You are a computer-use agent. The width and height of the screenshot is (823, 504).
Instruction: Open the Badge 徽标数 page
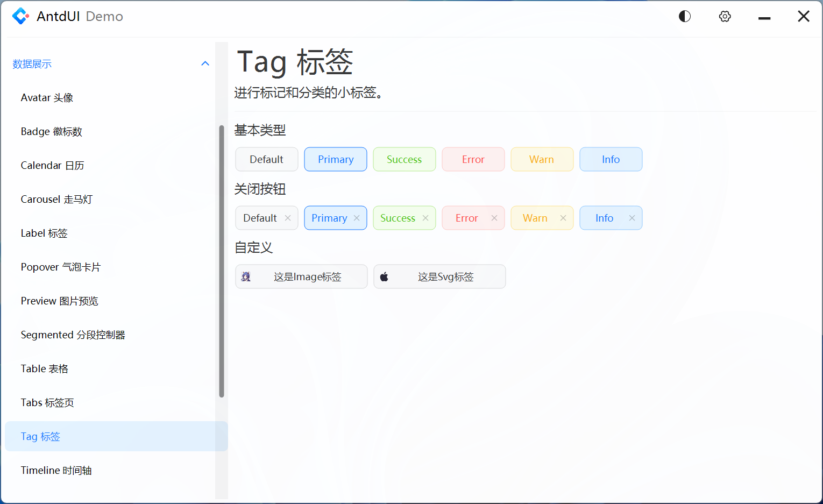click(51, 131)
